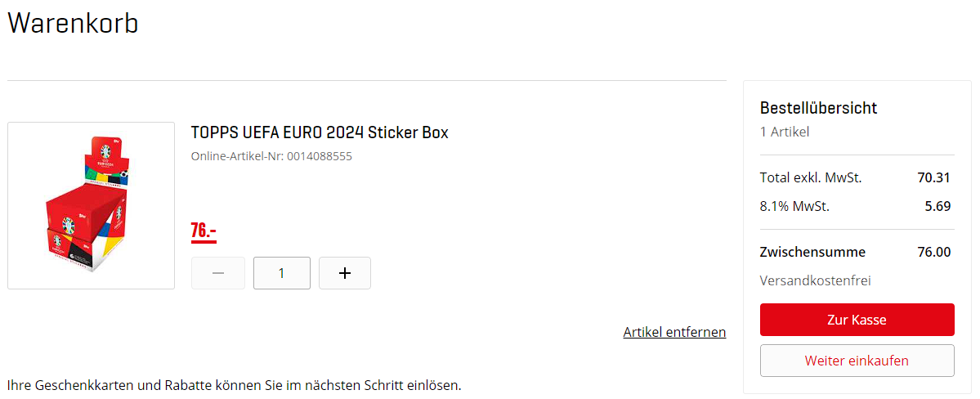980x399 pixels.
Task: Click the red 76.- product price
Action: [x=204, y=231]
